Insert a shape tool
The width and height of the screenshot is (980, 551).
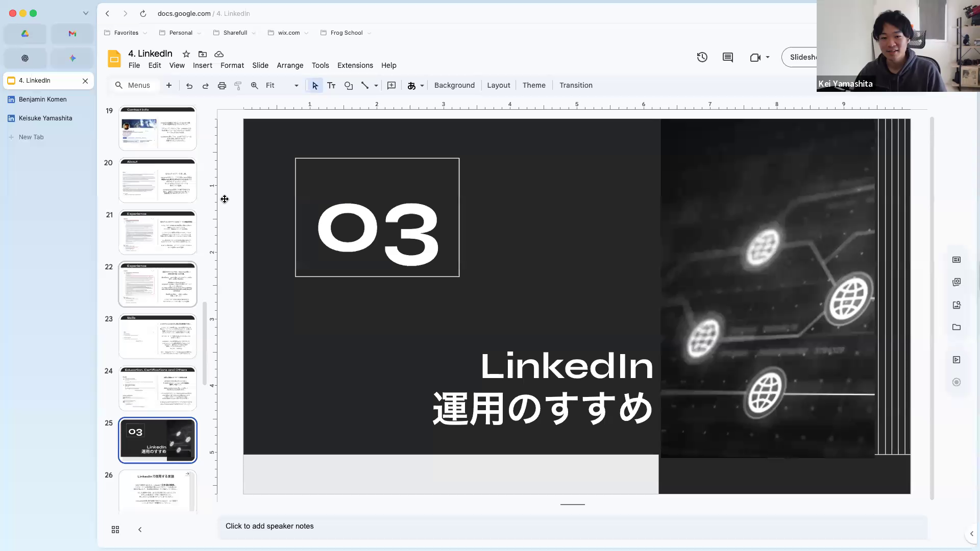pyautogui.click(x=349, y=86)
